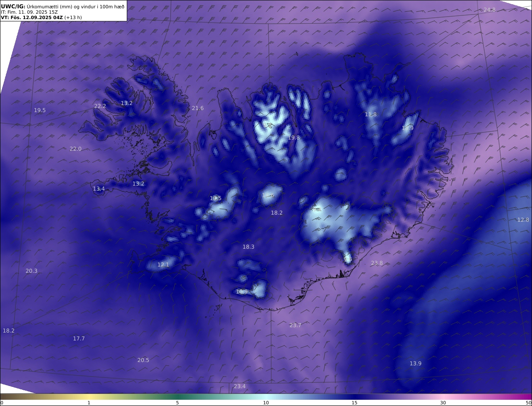Viewport: 532px width, 406px height.
Task: Click the value 12.8 on the map
Action: (x=523, y=220)
